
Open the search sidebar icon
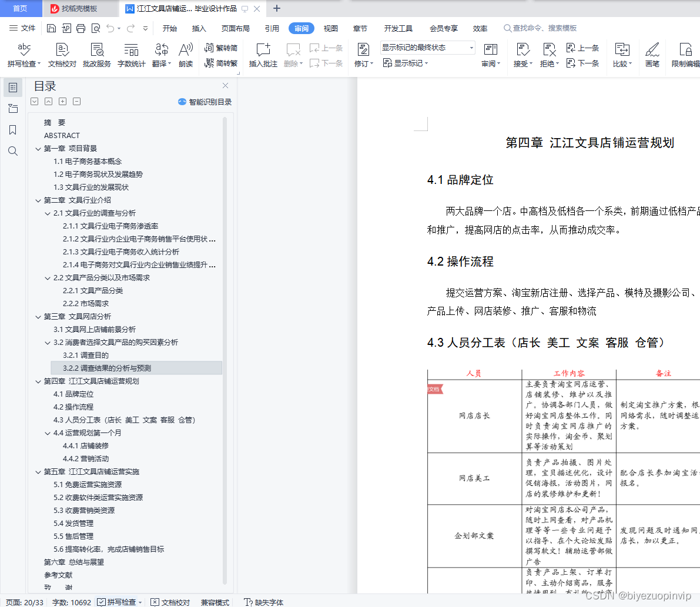pyautogui.click(x=13, y=151)
